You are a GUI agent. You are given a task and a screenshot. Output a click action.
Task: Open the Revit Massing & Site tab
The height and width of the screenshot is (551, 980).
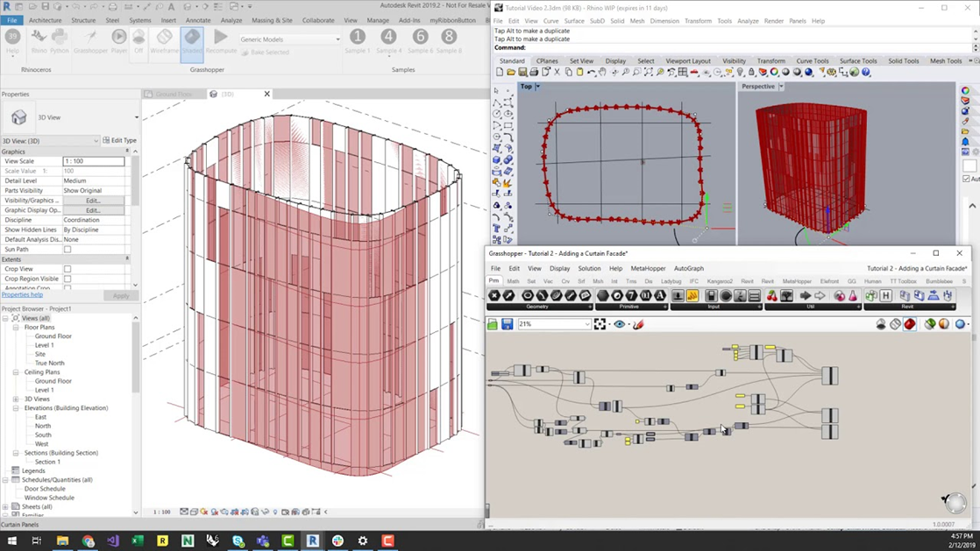point(272,20)
